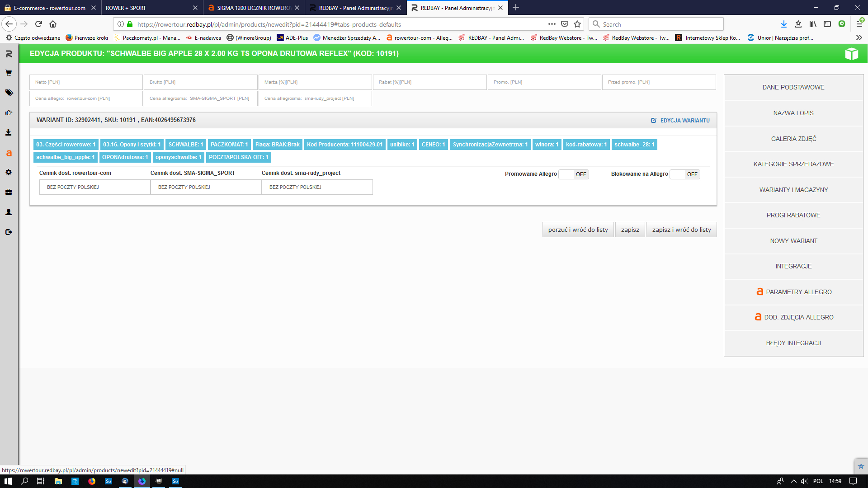Image resolution: width=868 pixels, height=488 pixels.
Task: Toggle Promowanie Allegro switch
Action: coord(573,174)
